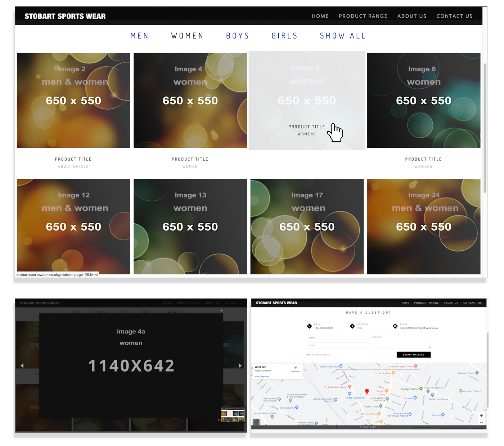Click the Knutsford School map pin

[461, 391]
